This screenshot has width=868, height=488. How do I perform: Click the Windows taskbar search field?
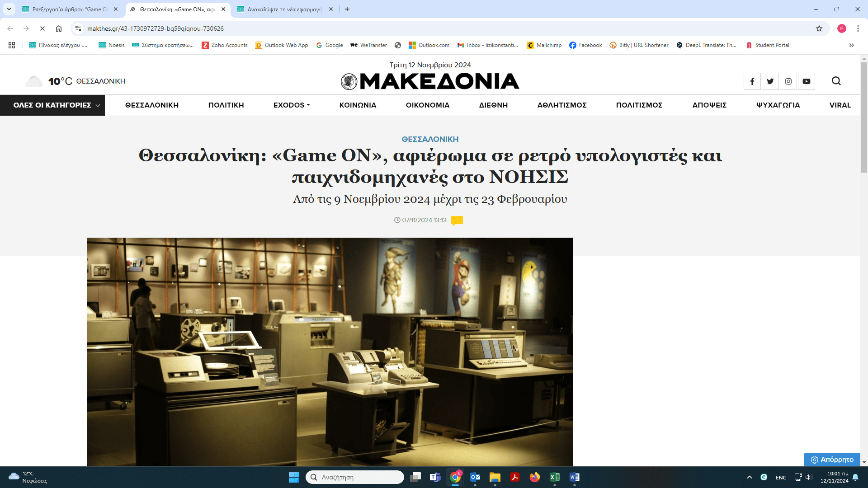[355, 477]
